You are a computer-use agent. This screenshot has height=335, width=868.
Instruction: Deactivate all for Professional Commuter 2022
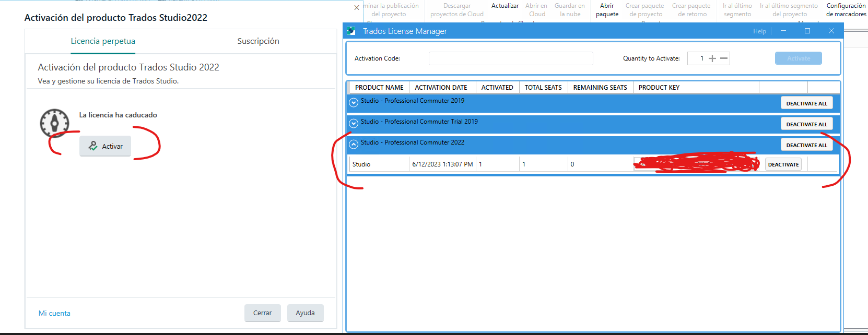807,145
